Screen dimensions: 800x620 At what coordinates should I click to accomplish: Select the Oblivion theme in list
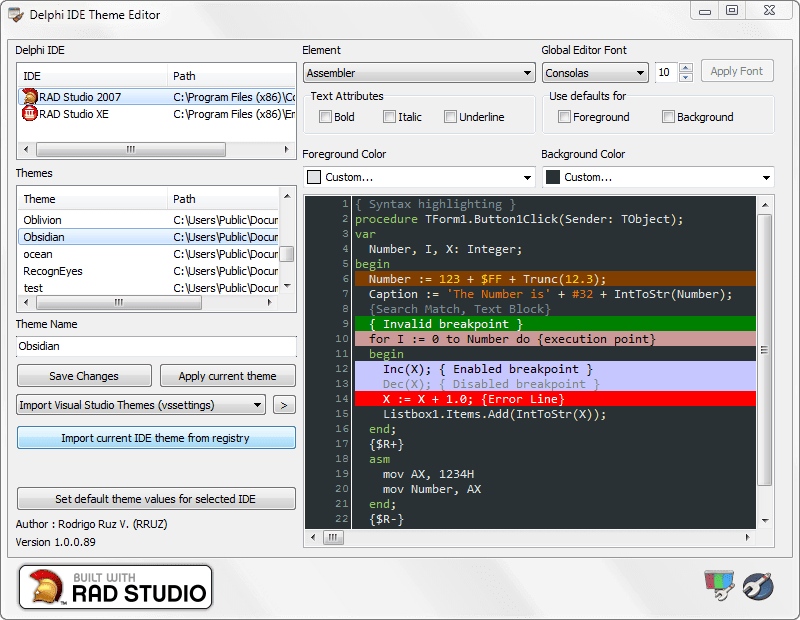[43, 220]
